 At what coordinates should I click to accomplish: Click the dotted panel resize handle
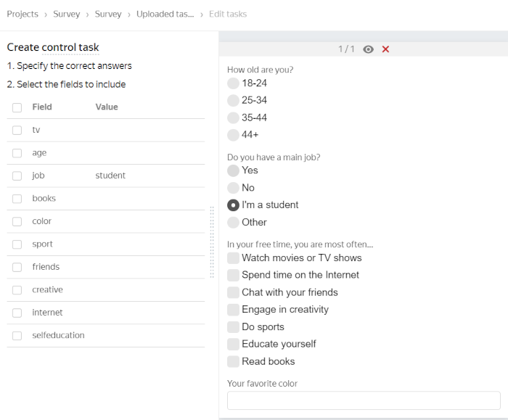(212, 242)
